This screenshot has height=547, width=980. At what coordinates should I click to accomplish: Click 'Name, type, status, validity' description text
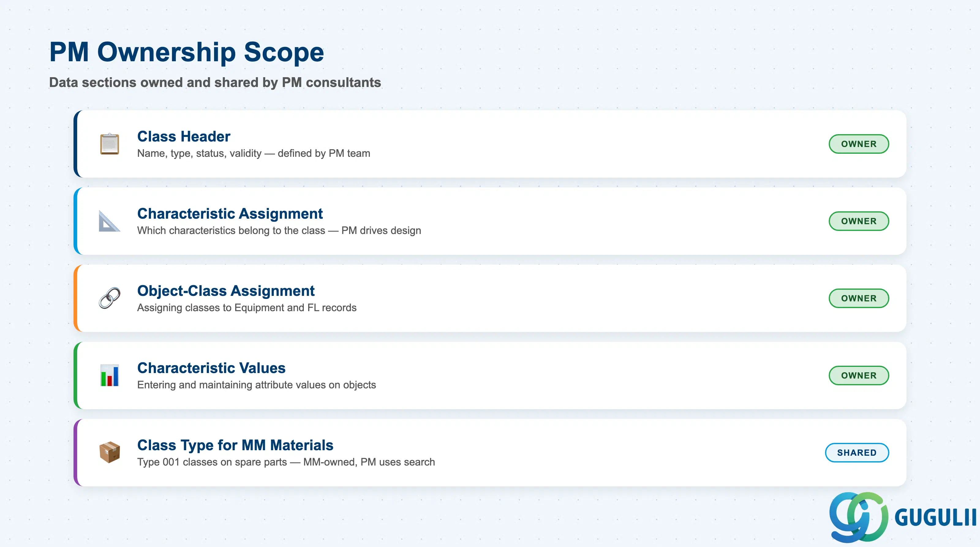coord(199,153)
